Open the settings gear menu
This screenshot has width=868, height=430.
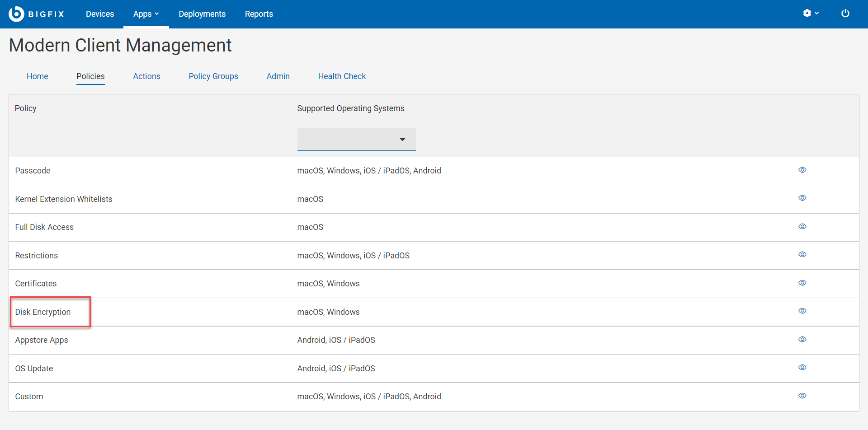click(810, 14)
